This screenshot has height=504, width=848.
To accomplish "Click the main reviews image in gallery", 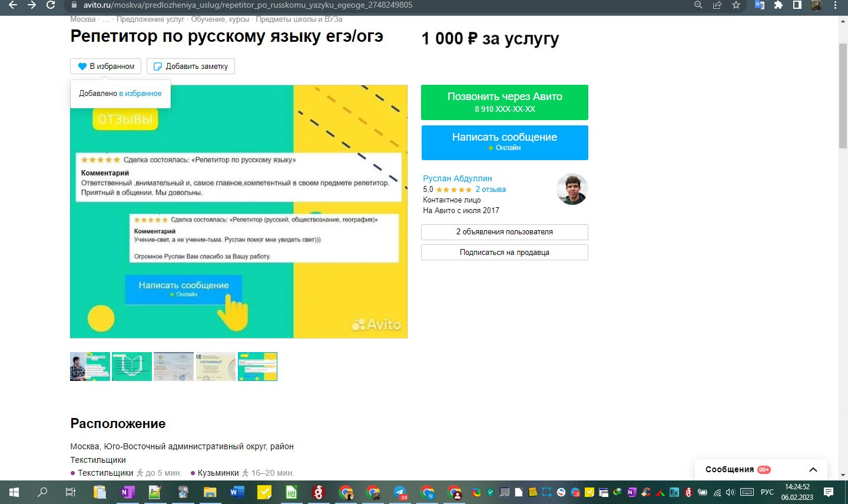I will point(238,212).
